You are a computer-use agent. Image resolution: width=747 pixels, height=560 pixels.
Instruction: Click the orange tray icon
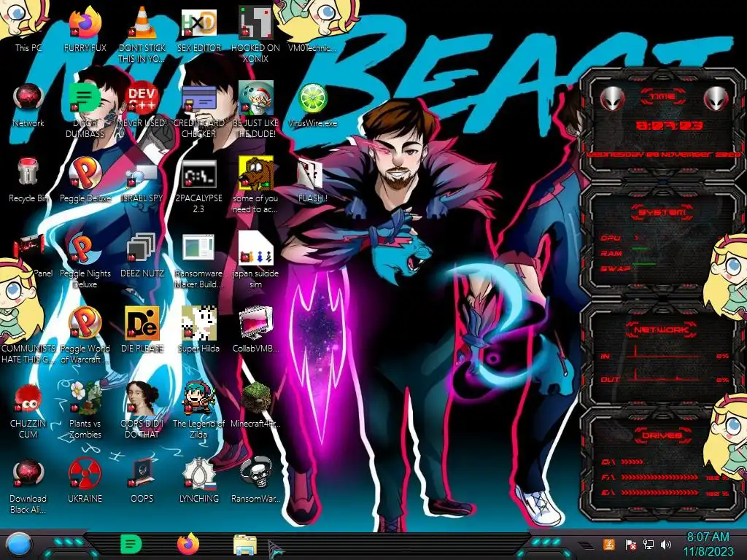(x=609, y=544)
